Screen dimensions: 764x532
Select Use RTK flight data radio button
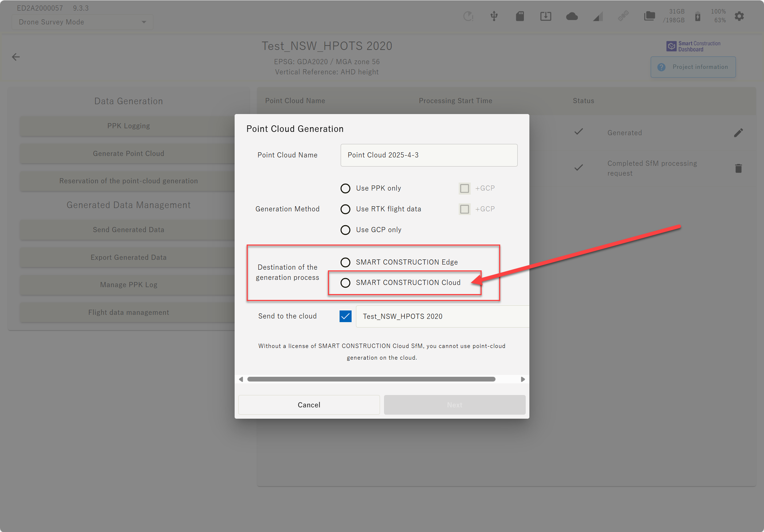tap(345, 209)
